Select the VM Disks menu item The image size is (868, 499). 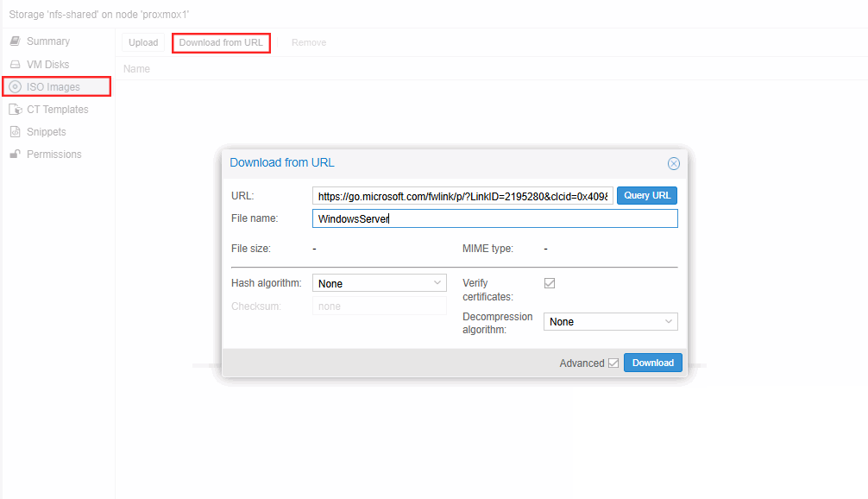pos(47,65)
